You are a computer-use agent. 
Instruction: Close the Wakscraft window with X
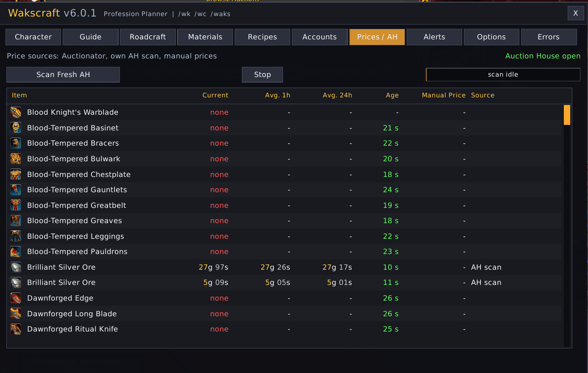pyautogui.click(x=576, y=13)
